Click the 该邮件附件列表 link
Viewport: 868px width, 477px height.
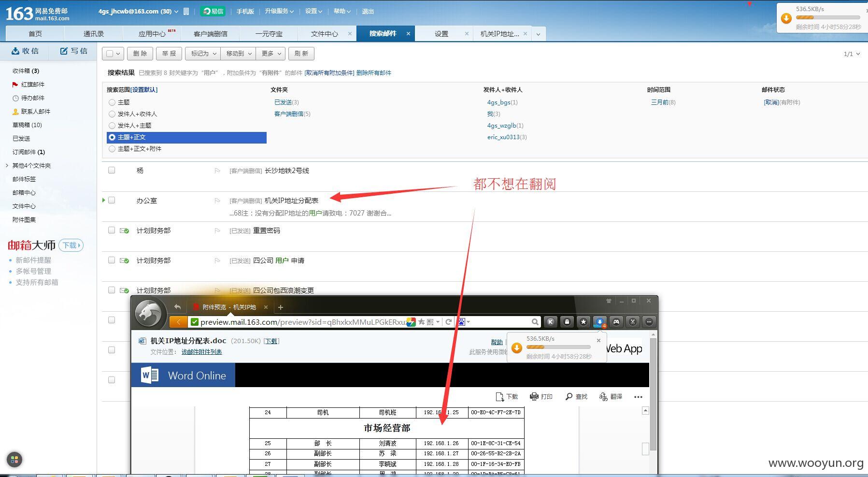(201, 352)
